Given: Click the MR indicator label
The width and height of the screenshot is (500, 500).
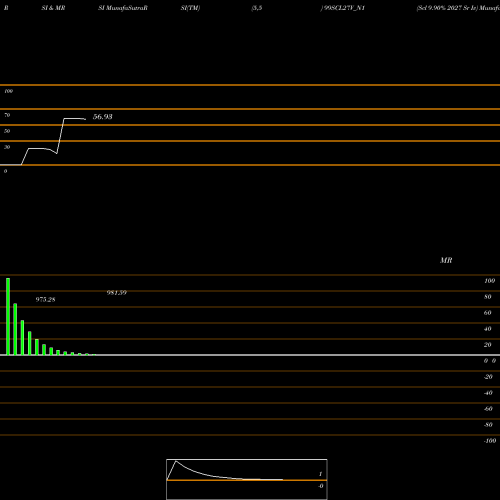Looking at the screenshot, I should tap(446, 260).
